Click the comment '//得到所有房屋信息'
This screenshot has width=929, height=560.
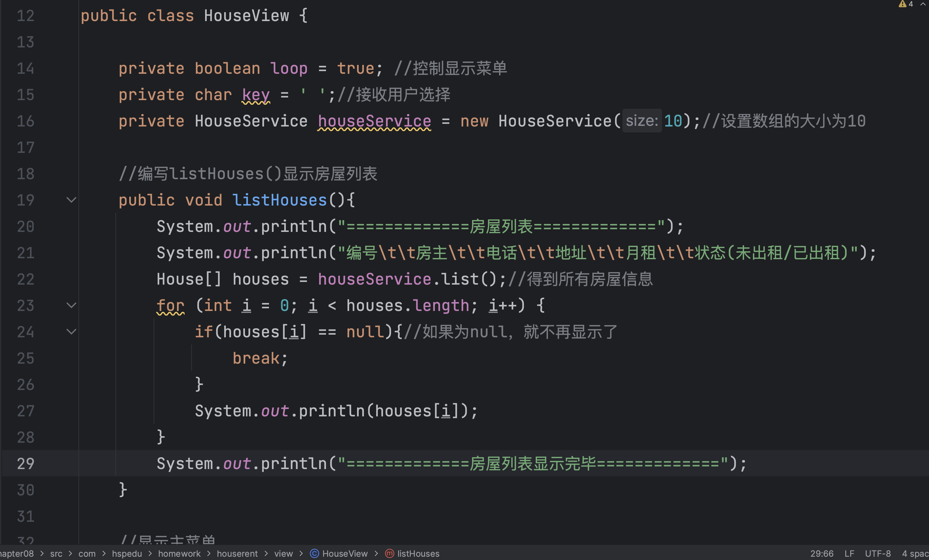(580, 279)
